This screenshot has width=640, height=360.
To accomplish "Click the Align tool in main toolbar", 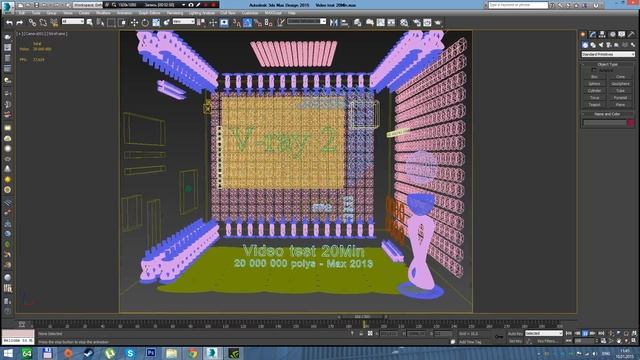I will [344, 23].
